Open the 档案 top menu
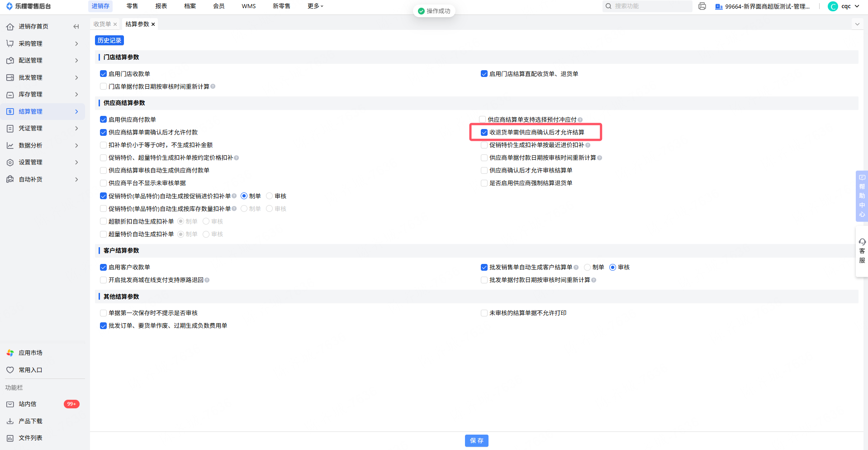 click(x=190, y=6)
